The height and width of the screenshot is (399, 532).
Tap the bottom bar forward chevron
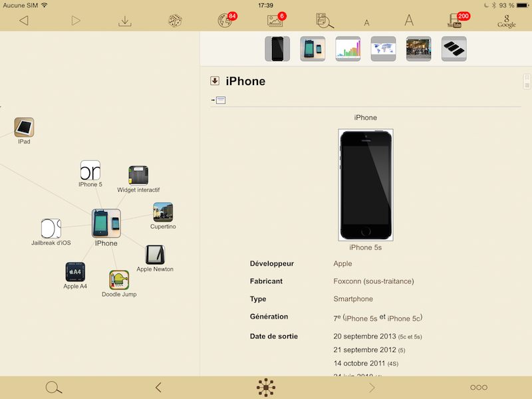(372, 387)
